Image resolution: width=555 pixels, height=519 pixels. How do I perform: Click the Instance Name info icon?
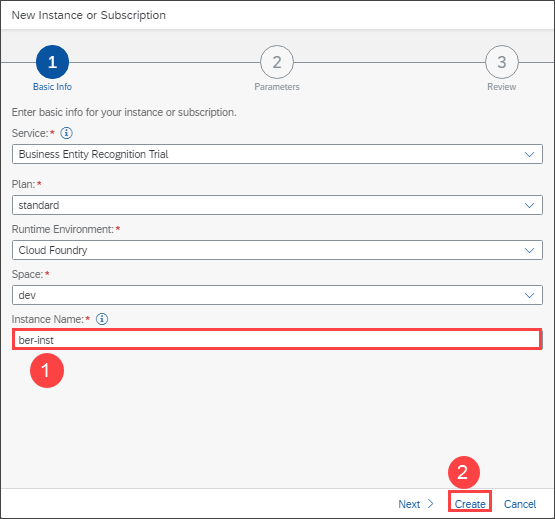tap(102, 319)
